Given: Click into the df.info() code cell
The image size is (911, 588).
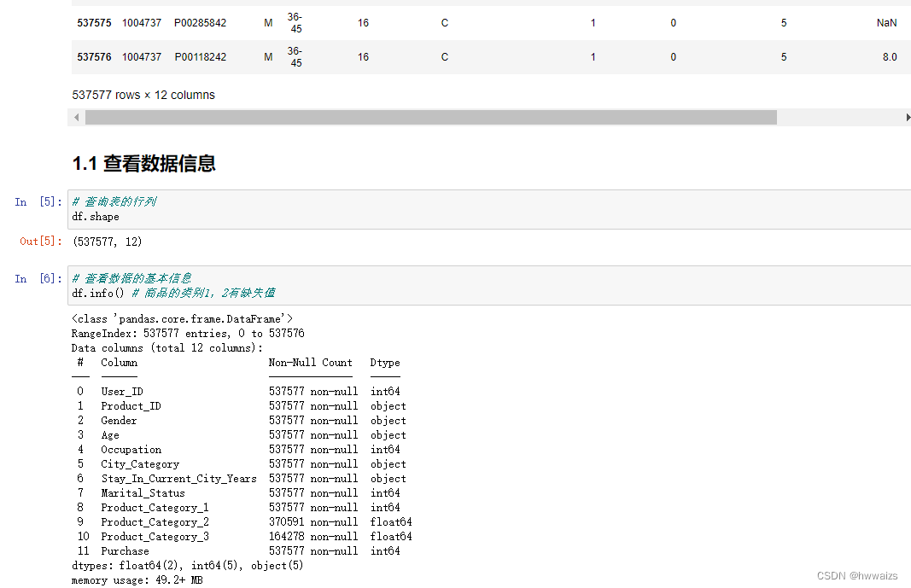Looking at the screenshot, I should point(489,286).
